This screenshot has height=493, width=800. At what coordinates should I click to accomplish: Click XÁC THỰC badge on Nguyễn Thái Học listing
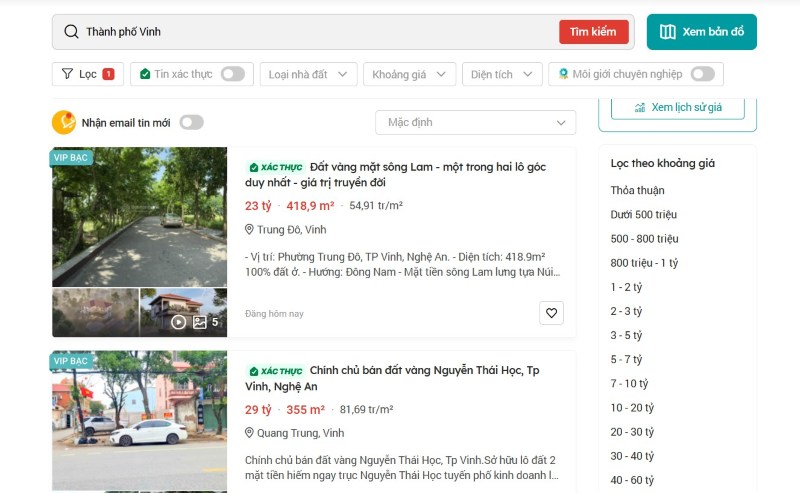pyautogui.click(x=276, y=371)
